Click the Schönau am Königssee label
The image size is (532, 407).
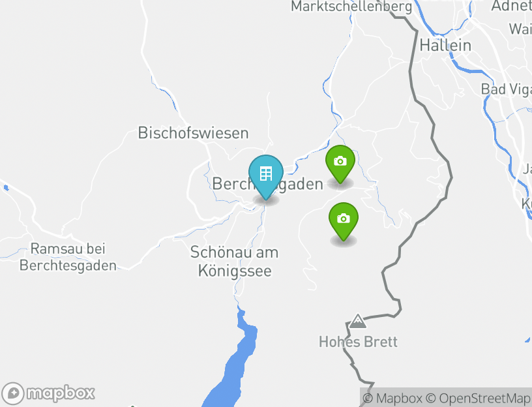point(235,262)
